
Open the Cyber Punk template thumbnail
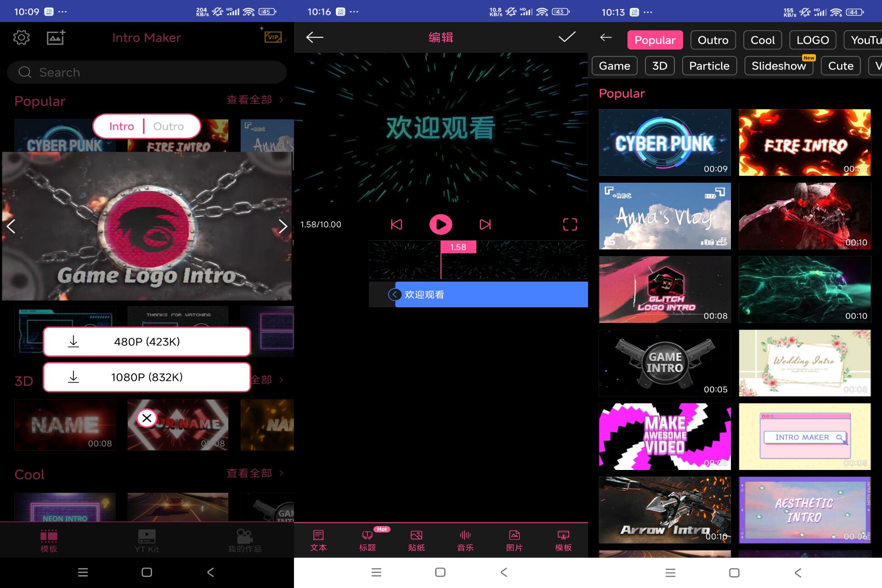pyautogui.click(x=664, y=142)
